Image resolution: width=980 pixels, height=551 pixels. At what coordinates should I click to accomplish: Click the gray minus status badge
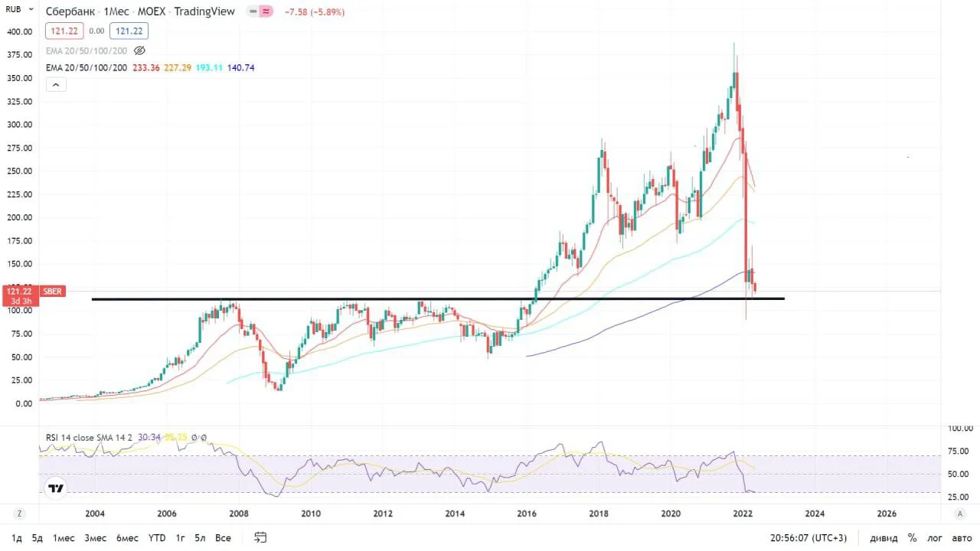[253, 11]
